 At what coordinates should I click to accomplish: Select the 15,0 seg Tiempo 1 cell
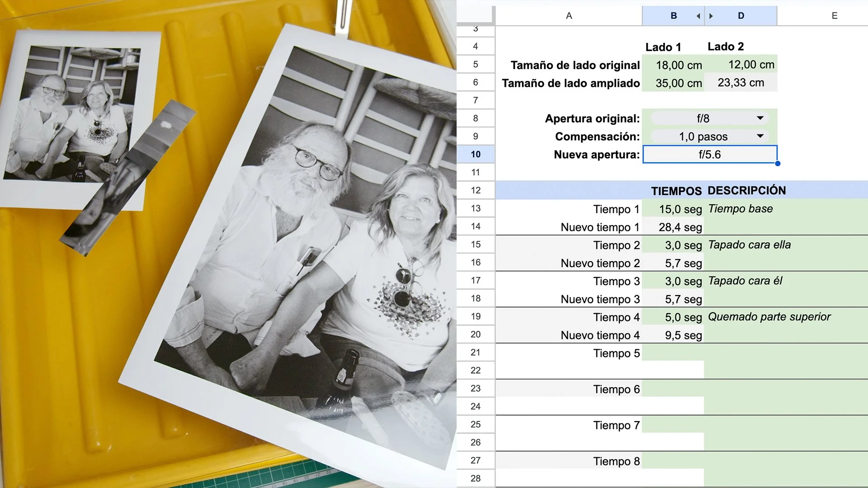[x=673, y=209]
